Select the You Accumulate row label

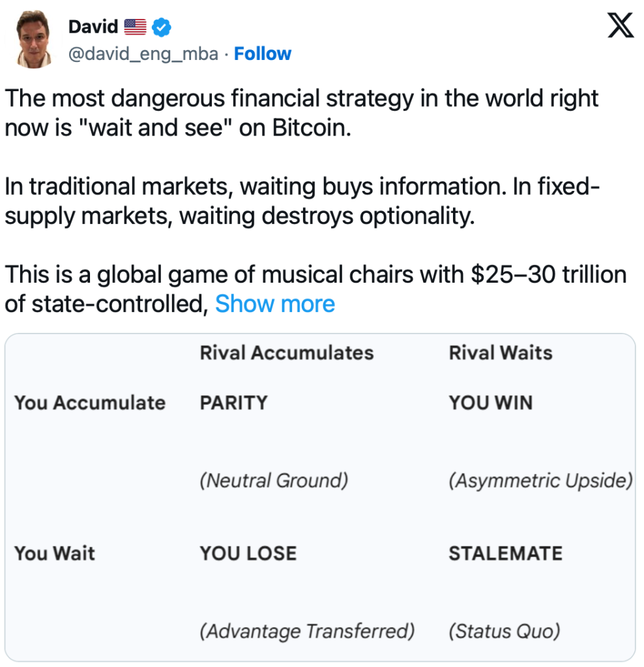tap(90, 403)
